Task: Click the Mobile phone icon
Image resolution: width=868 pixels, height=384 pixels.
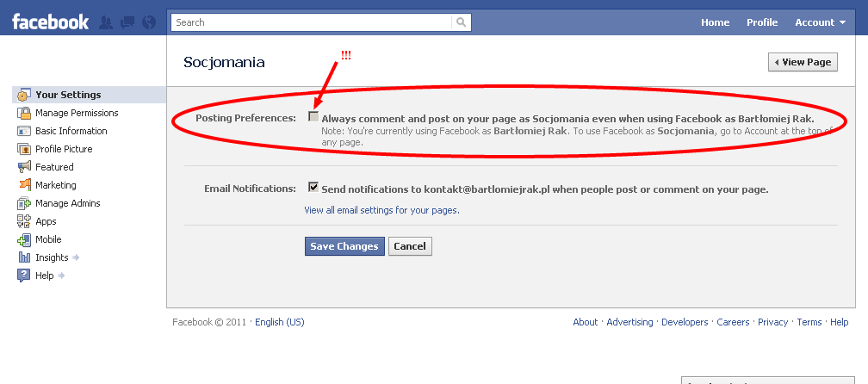Action: [24, 239]
